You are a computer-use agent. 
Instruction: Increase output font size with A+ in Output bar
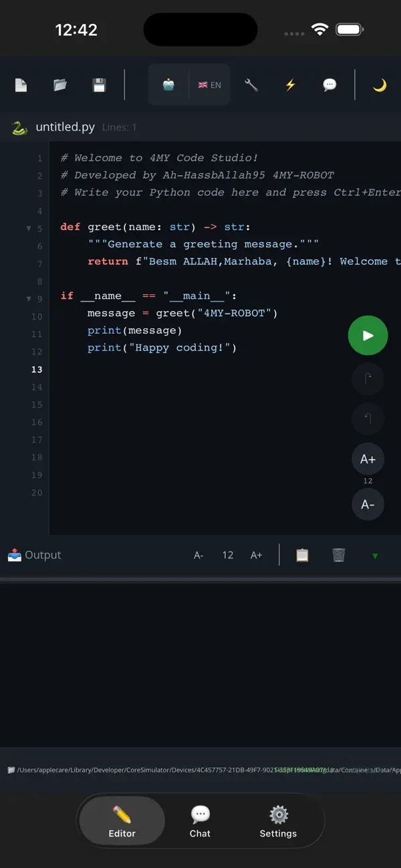point(256,555)
